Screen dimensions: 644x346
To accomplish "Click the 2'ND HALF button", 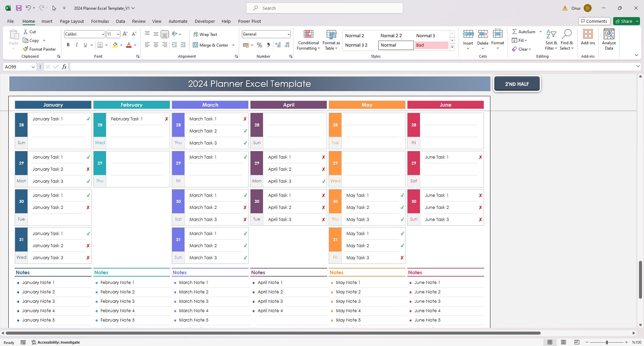I will [517, 83].
